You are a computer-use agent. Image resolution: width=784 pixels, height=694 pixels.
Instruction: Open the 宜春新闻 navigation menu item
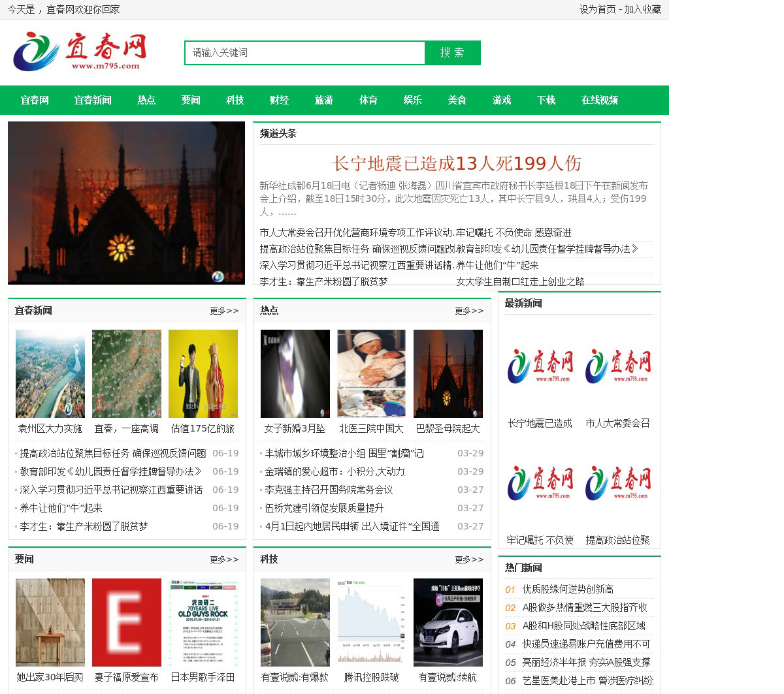(93, 100)
